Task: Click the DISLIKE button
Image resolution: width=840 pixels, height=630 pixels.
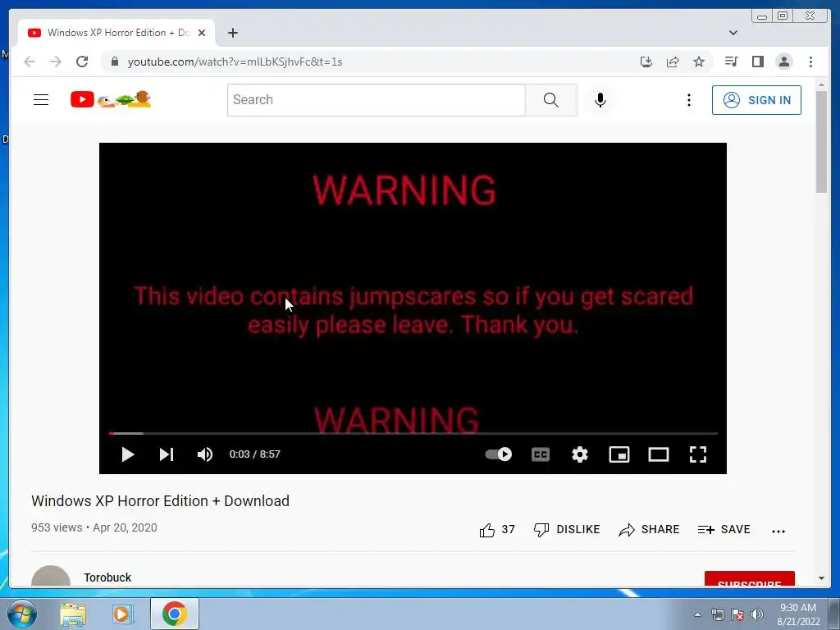Action: pos(567,530)
